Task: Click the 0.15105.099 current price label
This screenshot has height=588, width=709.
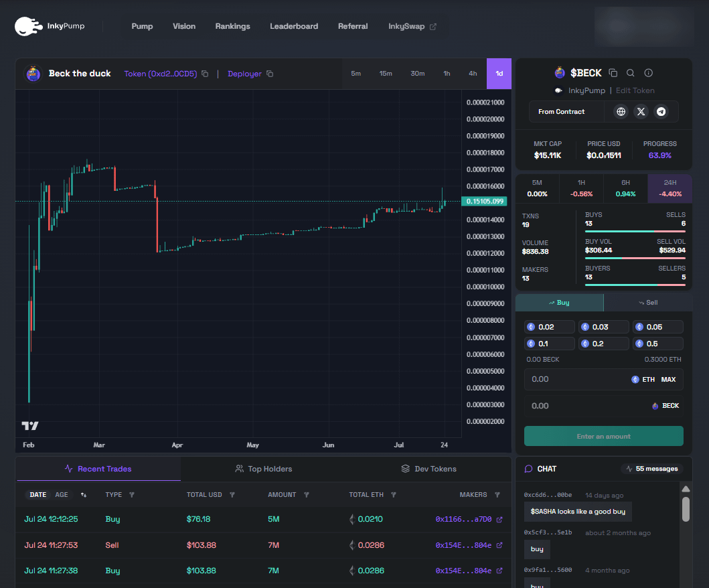Action: tap(484, 202)
